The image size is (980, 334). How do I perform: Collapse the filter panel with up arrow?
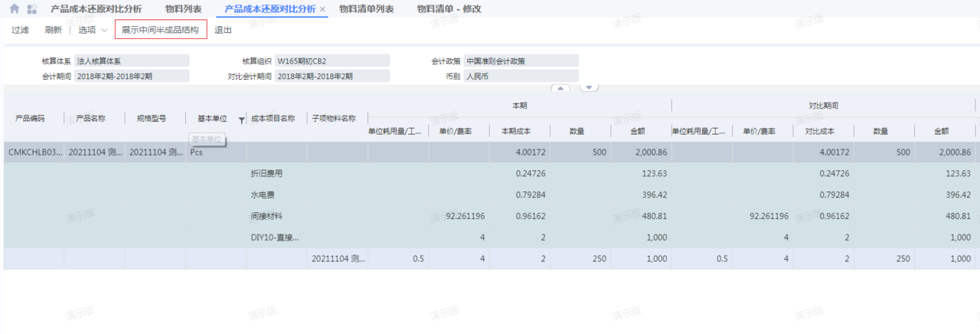pyautogui.click(x=561, y=88)
